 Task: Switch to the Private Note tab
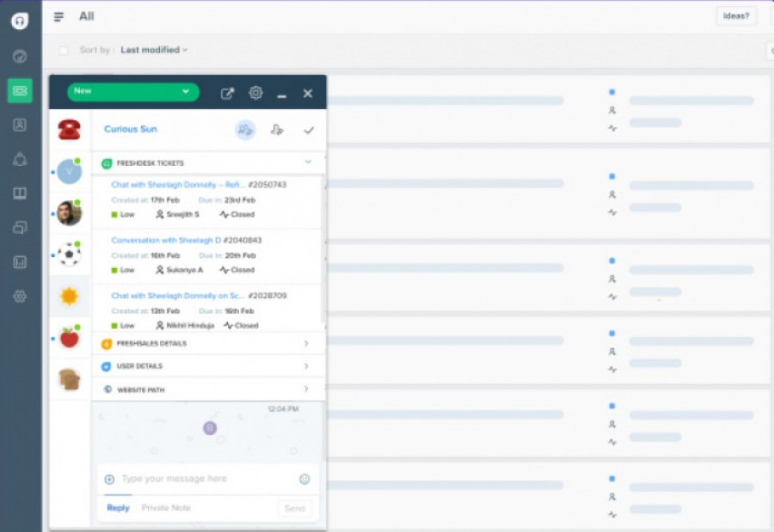(x=166, y=508)
